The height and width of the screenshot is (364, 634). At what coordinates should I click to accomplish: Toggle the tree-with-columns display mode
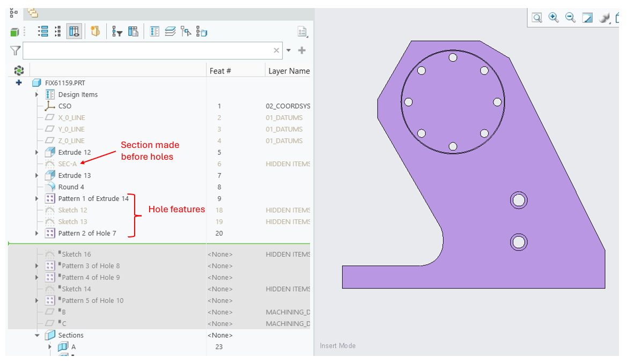coord(74,31)
